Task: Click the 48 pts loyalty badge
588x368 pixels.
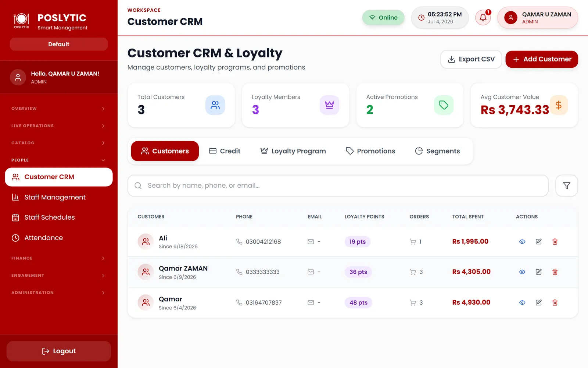Action: tap(358, 302)
